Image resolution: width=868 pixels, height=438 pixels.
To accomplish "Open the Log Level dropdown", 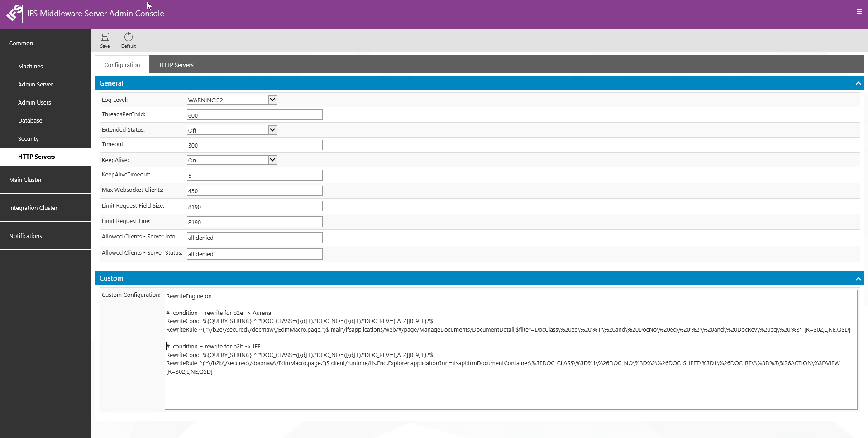I will pos(232,100).
